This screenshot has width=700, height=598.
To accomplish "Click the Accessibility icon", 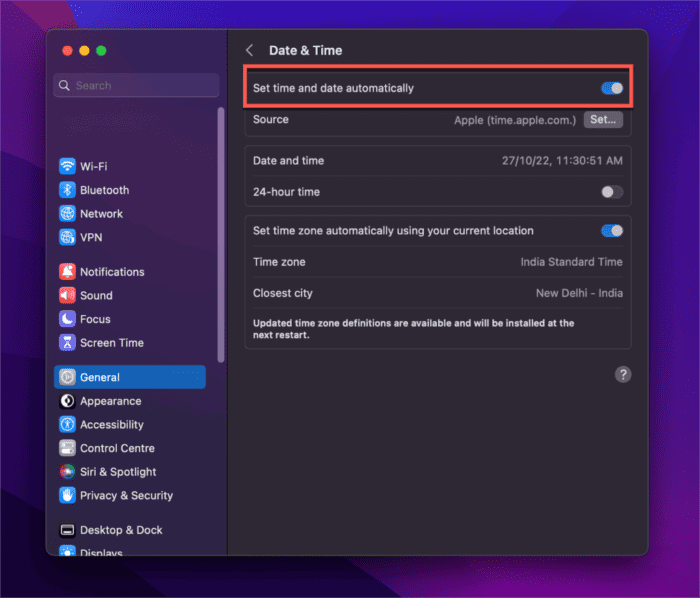I will coord(67,424).
